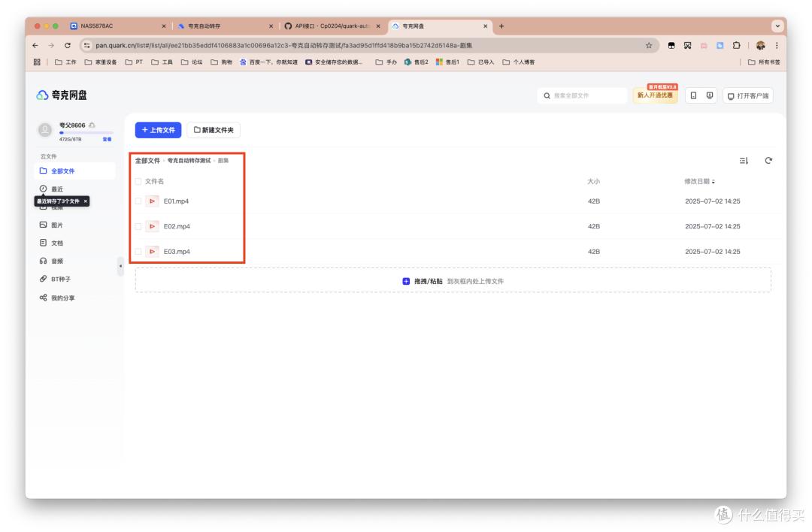Check the select-all box beside 文件名
The image size is (812, 532).
coord(138,181)
